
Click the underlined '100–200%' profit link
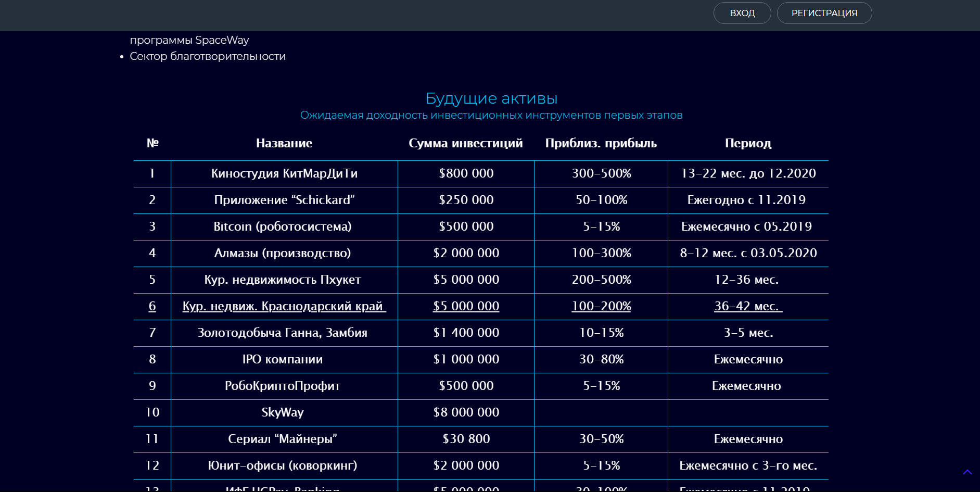coord(601,306)
